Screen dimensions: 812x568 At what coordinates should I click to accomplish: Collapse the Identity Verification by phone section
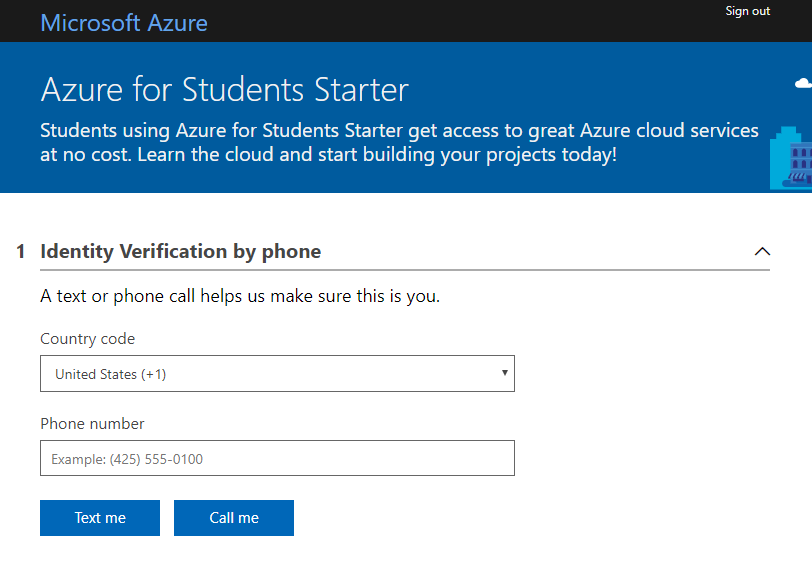coord(762,252)
